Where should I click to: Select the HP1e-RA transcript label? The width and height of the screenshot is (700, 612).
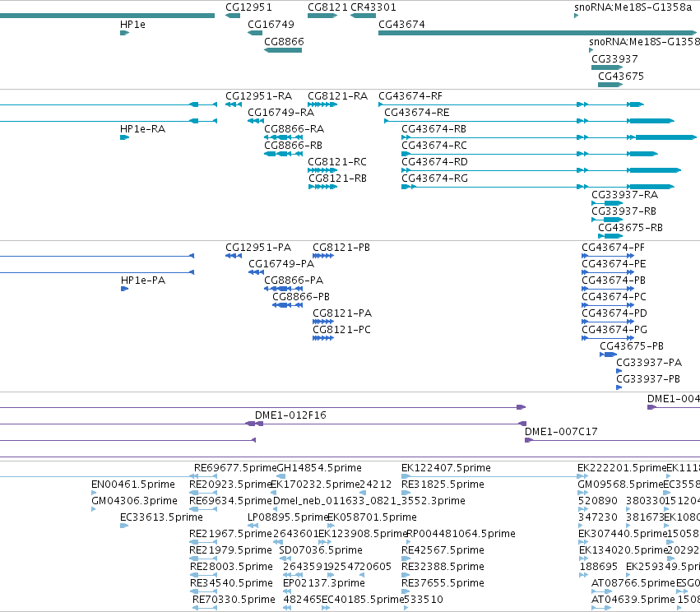[x=142, y=129]
